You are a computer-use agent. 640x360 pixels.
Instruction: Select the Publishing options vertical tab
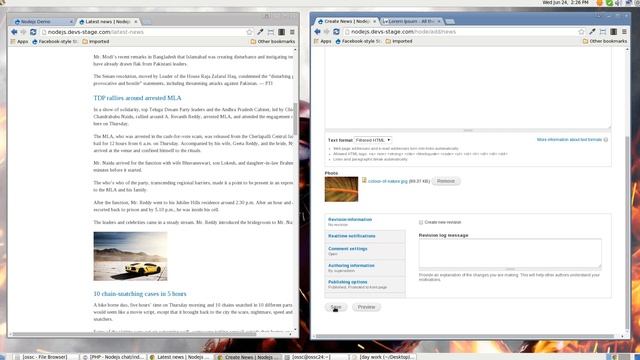click(x=365, y=284)
